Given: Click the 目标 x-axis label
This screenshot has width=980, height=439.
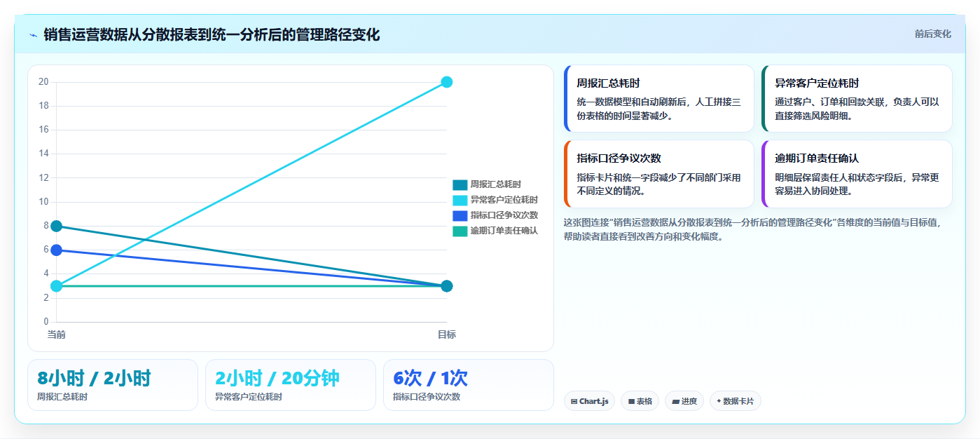Looking at the screenshot, I should pos(446,335).
